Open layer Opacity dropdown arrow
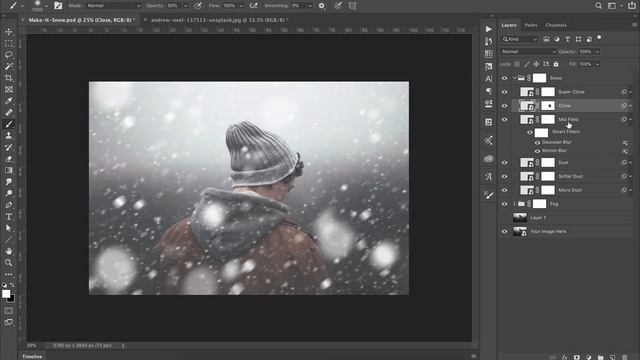 point(598,52)
